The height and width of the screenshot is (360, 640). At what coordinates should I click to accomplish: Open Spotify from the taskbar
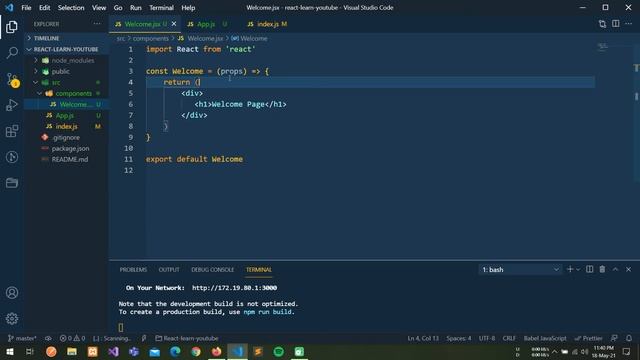(279, 351)
